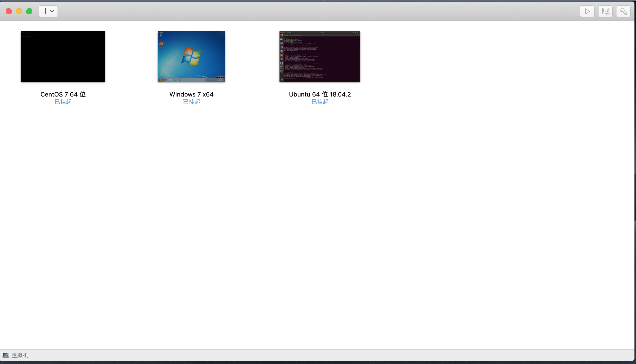The width and height of the screenshot is (636, 364).
Task: Open the Snapshots icon in the toolbar
Action: [605, 11]
